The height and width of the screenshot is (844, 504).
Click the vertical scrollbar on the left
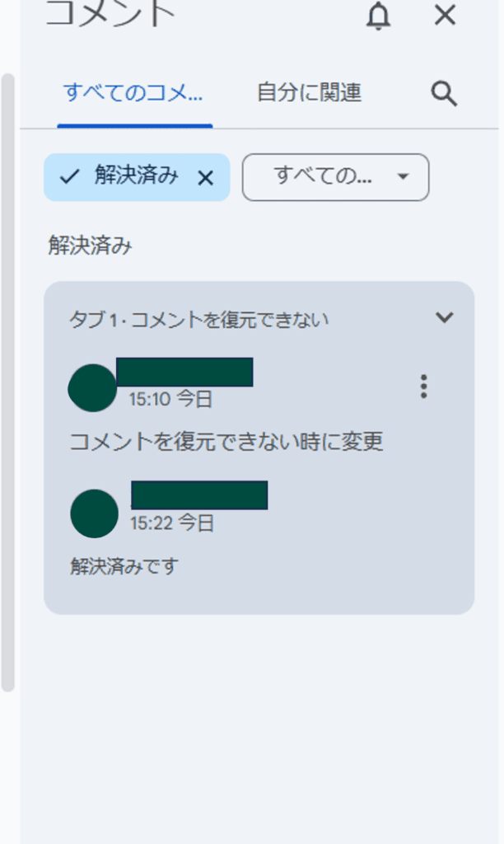pos(8,379)
